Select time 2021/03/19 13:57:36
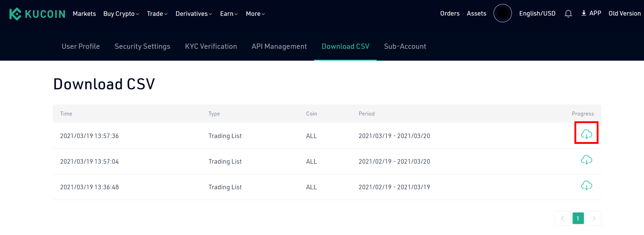This screenshot has width=644, height=235. (89, 136)
